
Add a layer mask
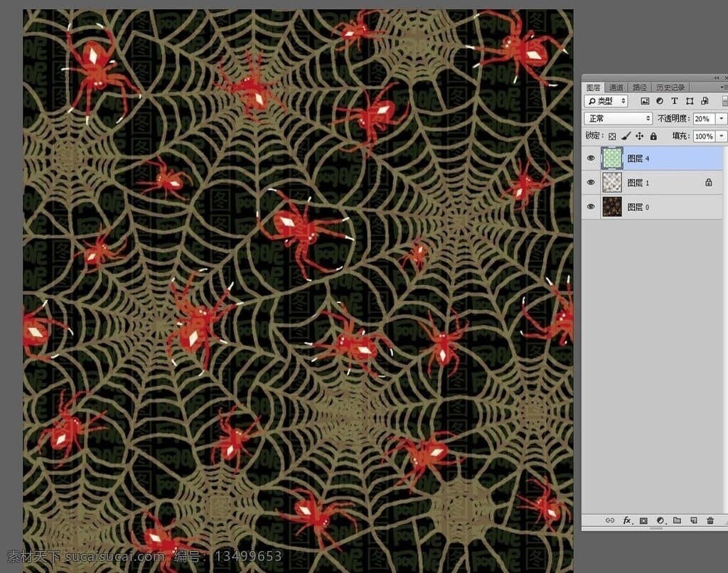tap(643, 520)
